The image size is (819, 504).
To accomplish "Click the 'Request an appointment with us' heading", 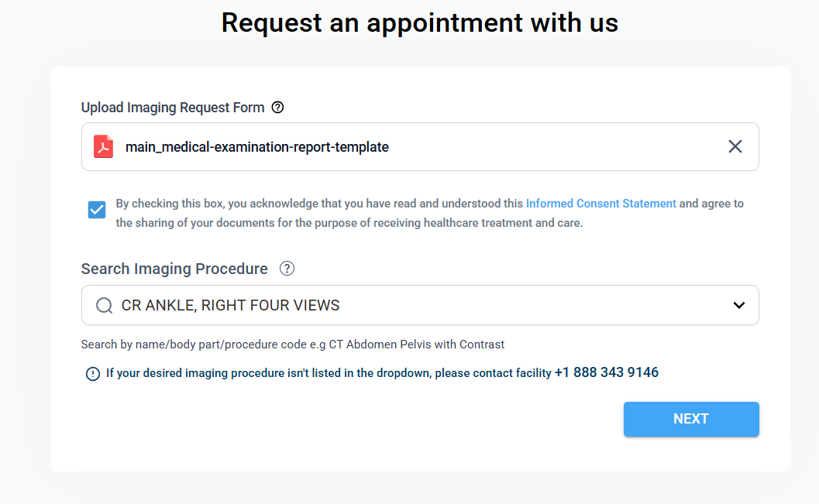I will pos(419,22).
